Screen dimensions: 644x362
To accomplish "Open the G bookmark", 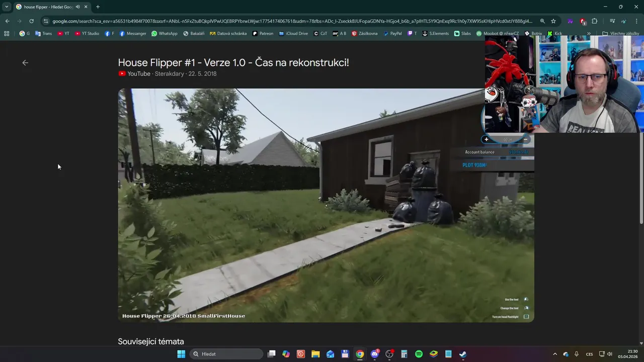I will (24, 34).
